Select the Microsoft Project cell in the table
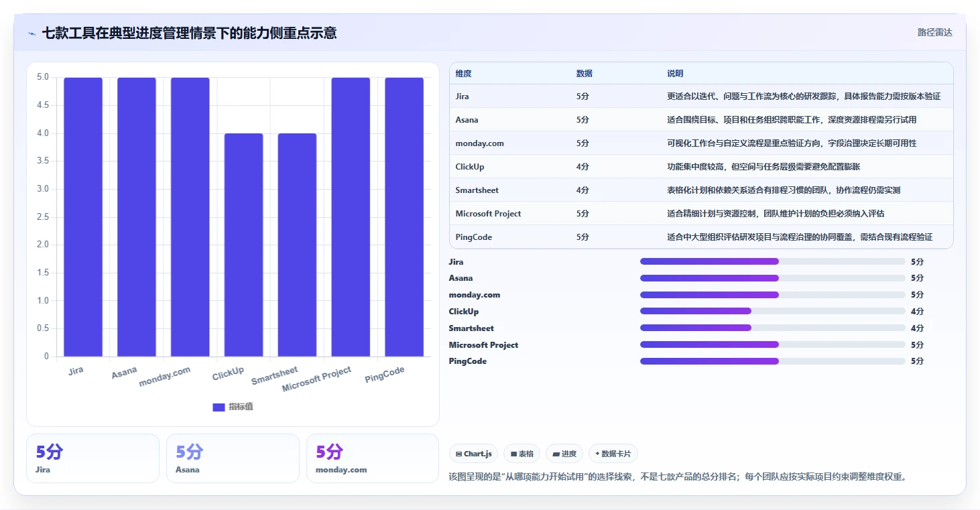This screenshot has height=510, width=980. (x=488, y=214)
